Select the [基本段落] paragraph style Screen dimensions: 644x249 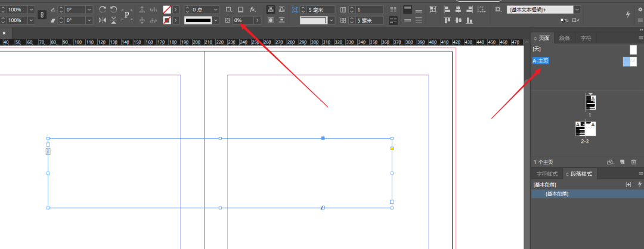(x=557, y=194)
